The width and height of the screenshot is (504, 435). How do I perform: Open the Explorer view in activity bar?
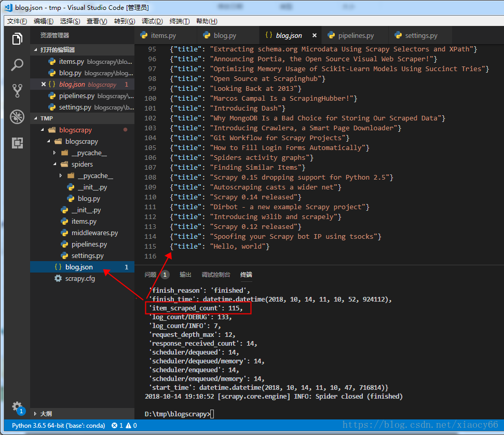pyautogui.click(x=17, y=39)
